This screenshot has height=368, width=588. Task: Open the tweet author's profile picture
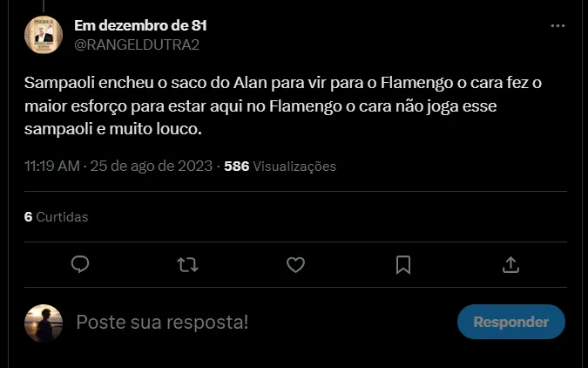(x=44, y=35)
